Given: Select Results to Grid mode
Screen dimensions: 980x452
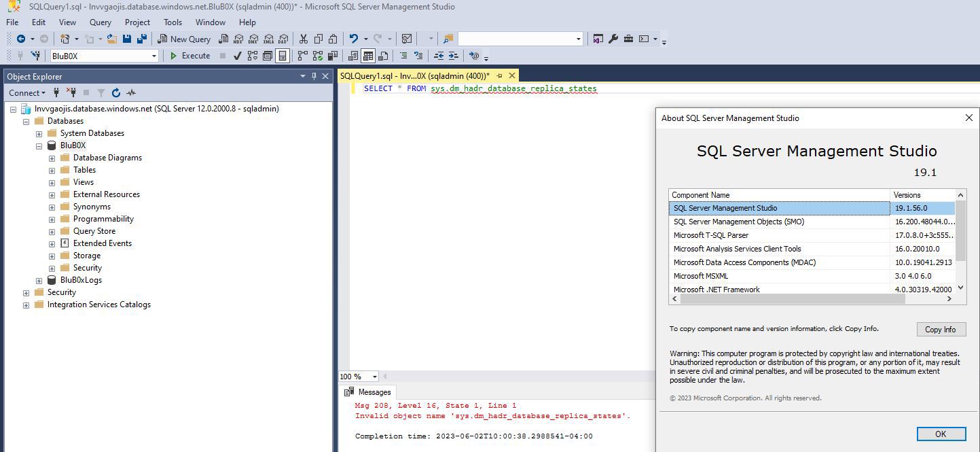Looking at the screenshot, I should (x=368, y=56).
